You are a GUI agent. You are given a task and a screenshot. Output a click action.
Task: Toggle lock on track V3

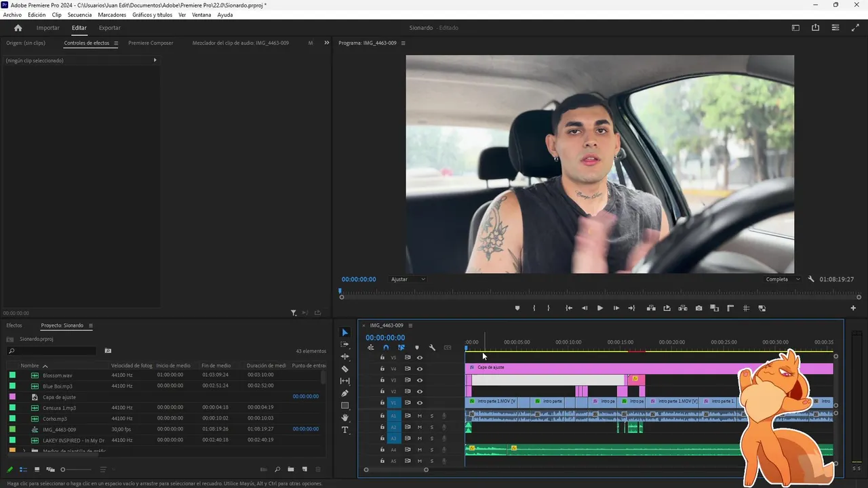[x=382, y=380]
